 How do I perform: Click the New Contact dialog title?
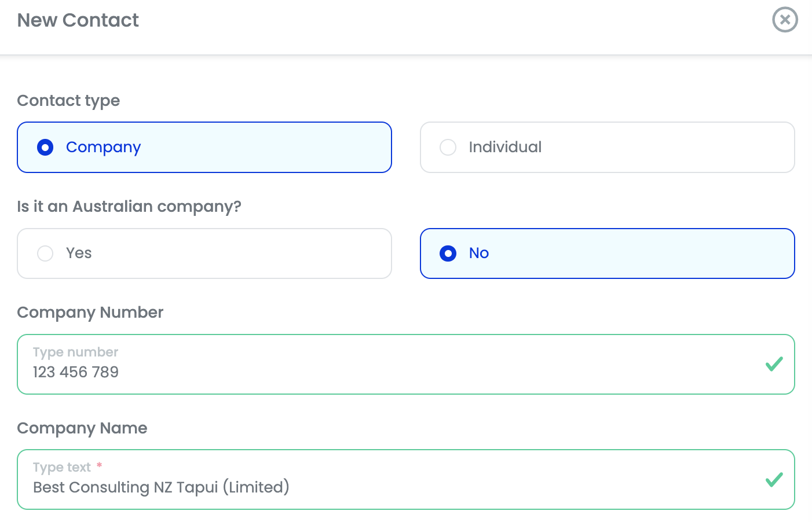(x=78, y=20)
